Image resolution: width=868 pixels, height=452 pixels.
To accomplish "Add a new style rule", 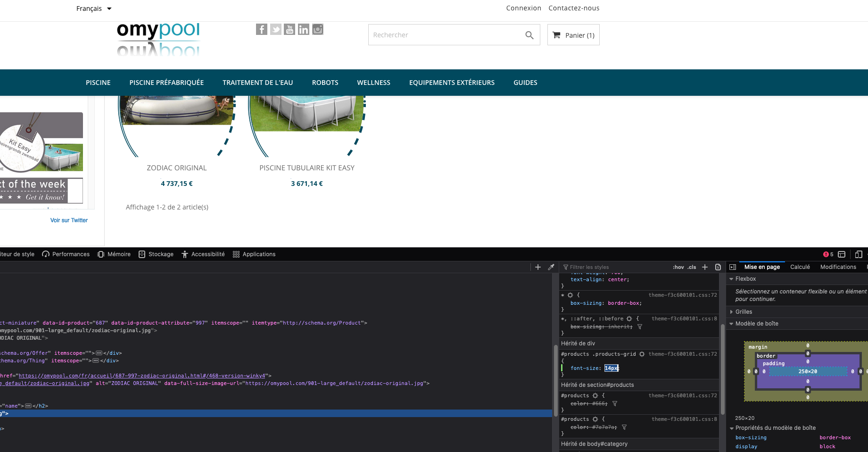I will 705,267.
